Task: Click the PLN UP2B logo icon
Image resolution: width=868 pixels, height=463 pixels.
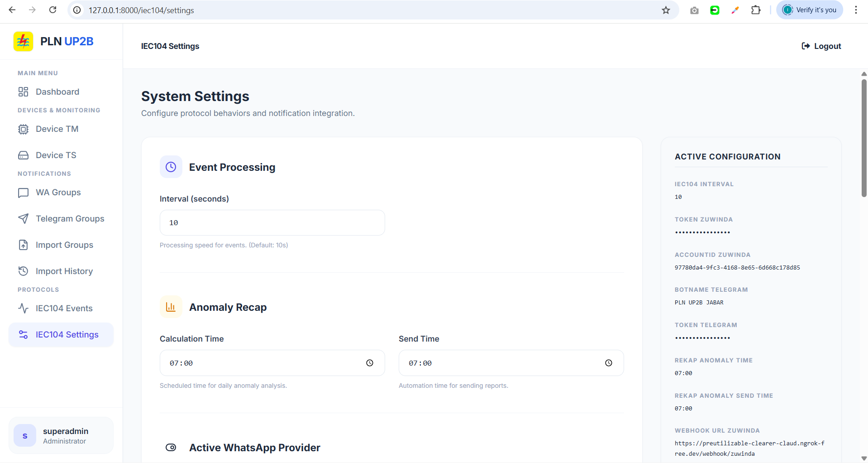Action: 23,42
